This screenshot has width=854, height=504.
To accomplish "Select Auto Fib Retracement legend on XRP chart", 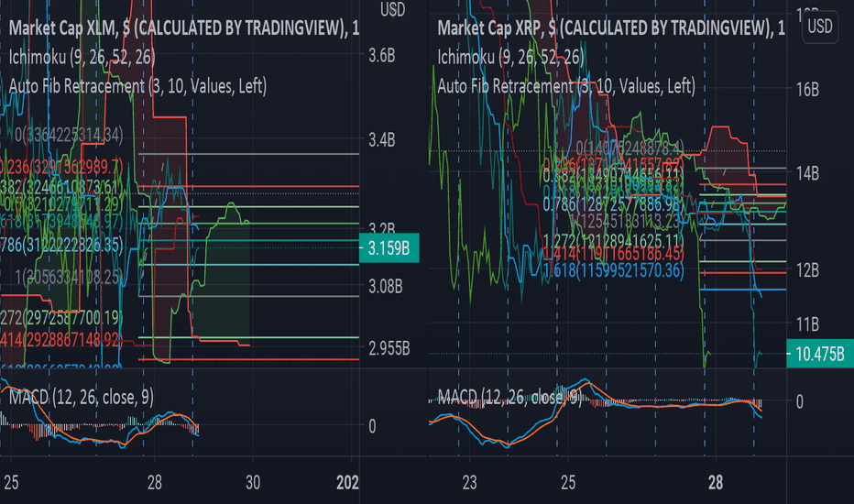I will [x=566, y=86].
